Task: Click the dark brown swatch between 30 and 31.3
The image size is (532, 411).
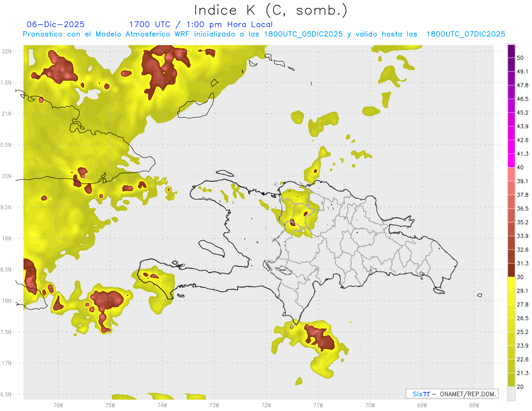Action: click(x=511, y=270)
